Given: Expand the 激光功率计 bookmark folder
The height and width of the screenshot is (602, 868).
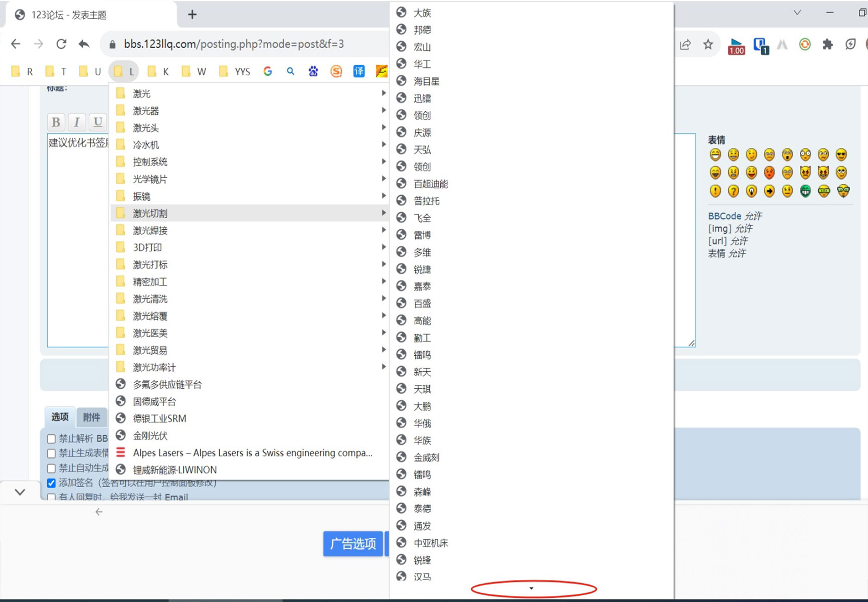Looking at the screenshot, I should pos(250,367).
